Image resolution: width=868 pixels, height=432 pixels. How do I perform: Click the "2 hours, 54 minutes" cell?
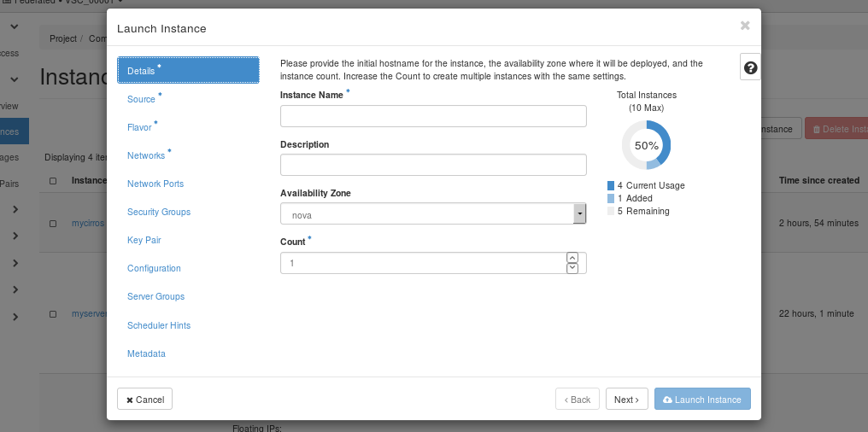tap(818, 224)
